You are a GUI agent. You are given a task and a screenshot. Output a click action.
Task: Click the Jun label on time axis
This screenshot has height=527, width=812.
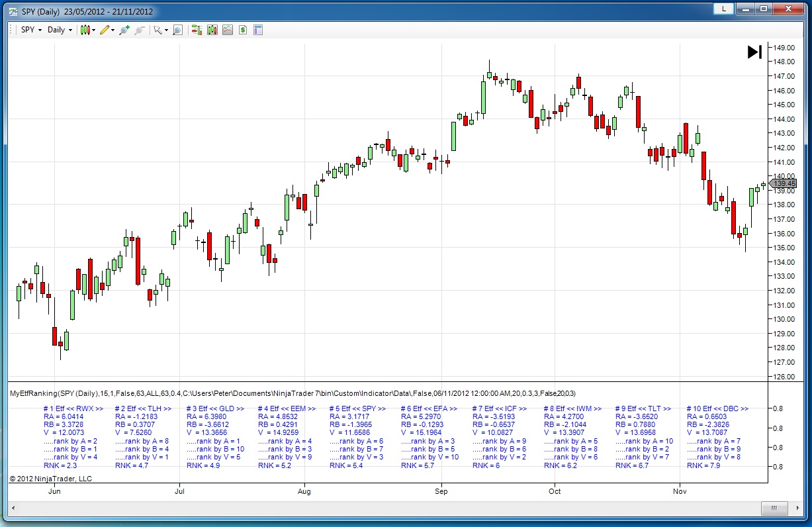[54, 491]
